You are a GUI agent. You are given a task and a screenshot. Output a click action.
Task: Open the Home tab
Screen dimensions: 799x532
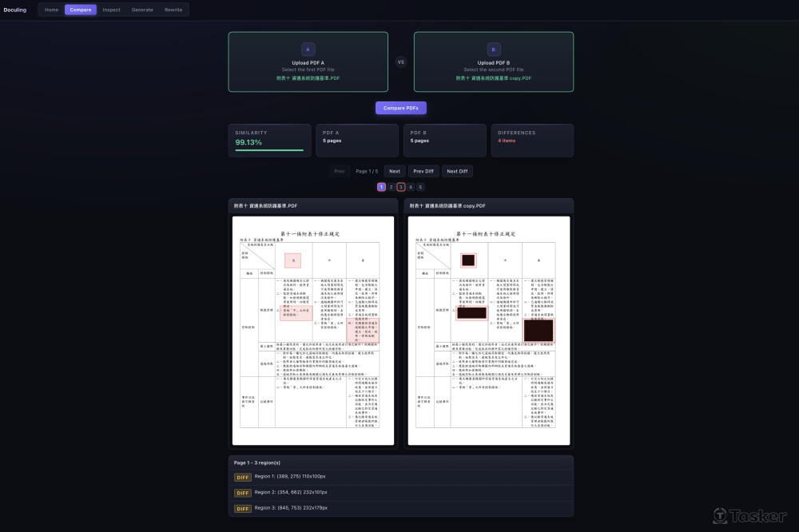click(51, 10)
